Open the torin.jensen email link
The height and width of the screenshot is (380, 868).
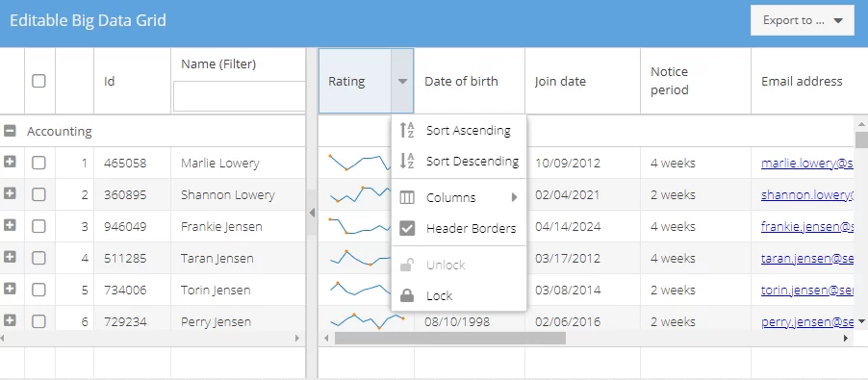pos(807,290)
